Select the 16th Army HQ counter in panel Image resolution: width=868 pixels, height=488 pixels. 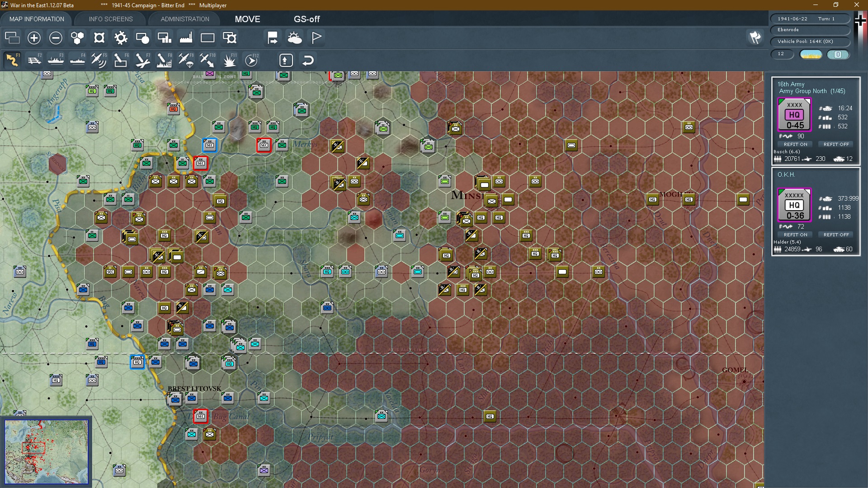click(x=794, y=115)
